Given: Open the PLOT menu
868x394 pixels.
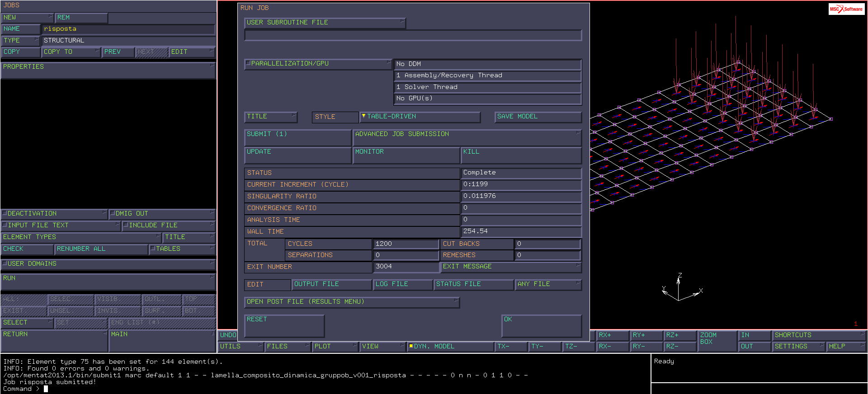Looking at the screenshot, I should 335,347.
